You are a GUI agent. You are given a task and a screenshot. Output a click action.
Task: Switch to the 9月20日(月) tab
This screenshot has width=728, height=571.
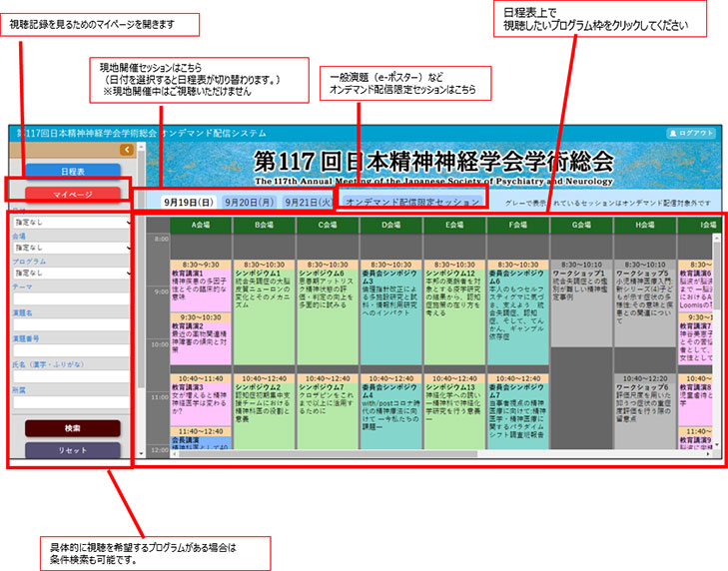[x=249, y=202]
